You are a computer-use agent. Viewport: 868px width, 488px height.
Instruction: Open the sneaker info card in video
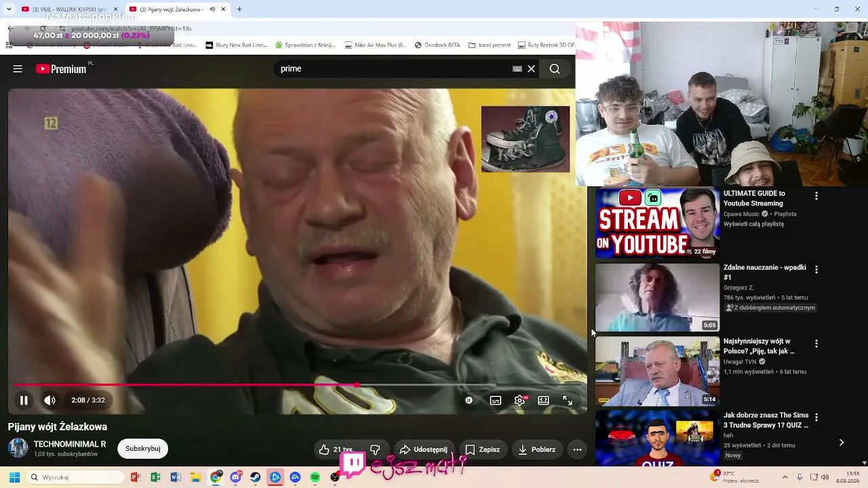tap(526, 139)
